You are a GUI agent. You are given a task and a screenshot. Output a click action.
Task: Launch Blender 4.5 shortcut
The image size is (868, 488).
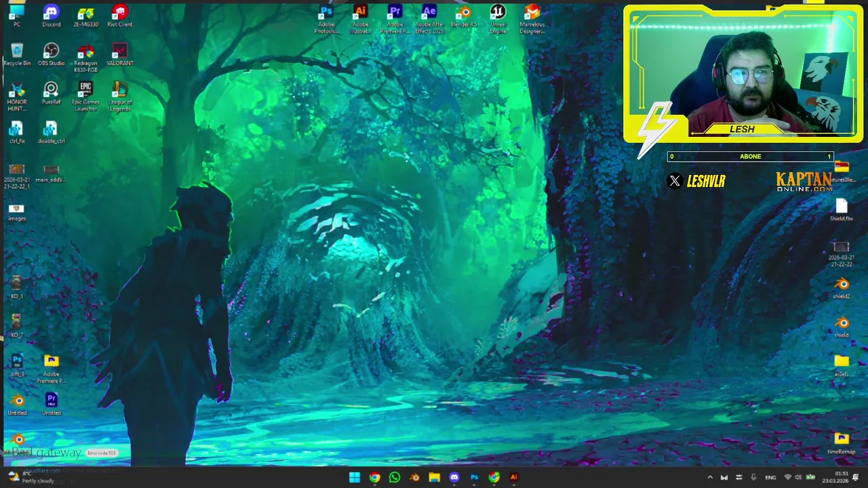(x=463, y=16)
